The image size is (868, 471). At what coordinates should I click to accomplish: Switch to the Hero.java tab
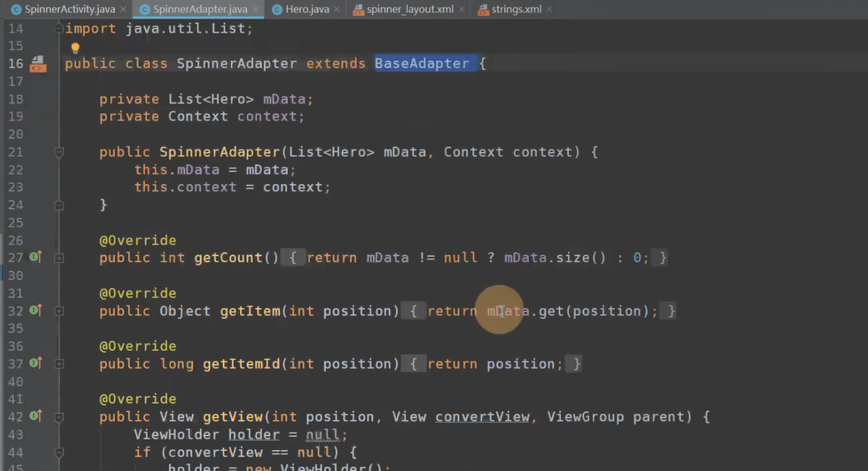[307, 9]
